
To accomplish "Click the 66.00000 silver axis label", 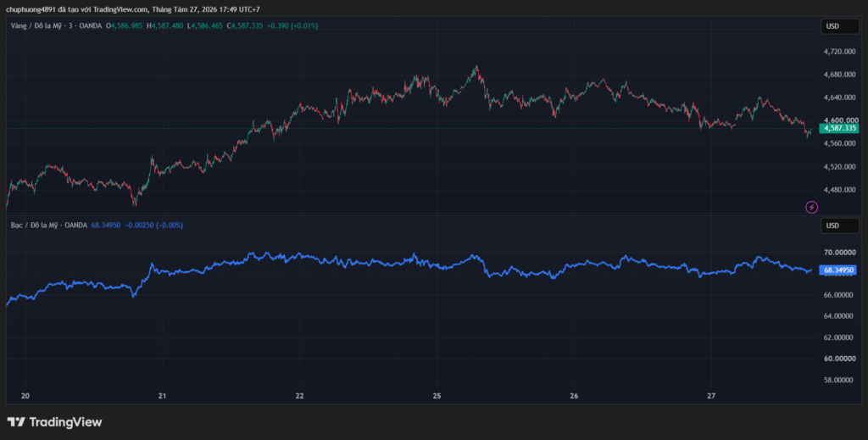I will tap(839, 295).
